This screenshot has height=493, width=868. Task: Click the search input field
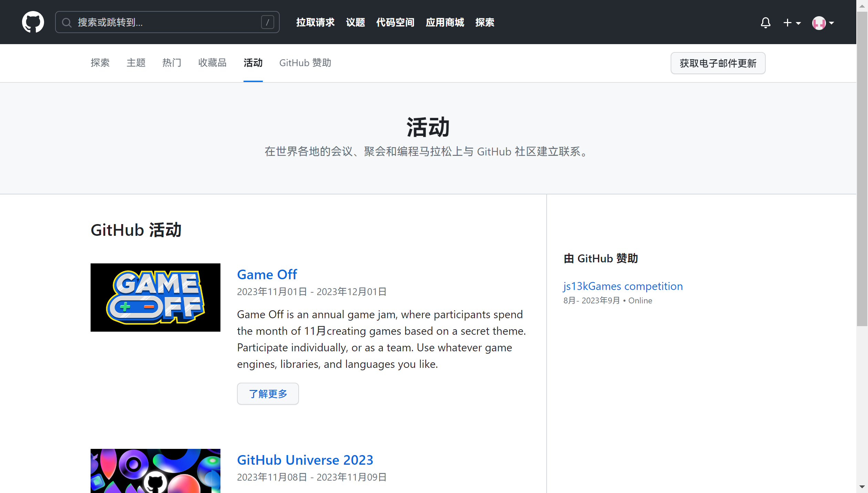click(x=165, y=22)
